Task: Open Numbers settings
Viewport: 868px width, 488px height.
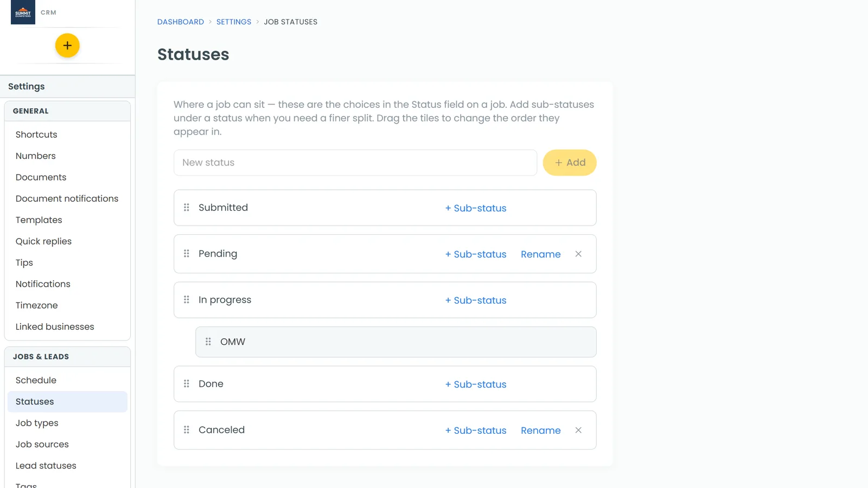Action: click(68, 156)
